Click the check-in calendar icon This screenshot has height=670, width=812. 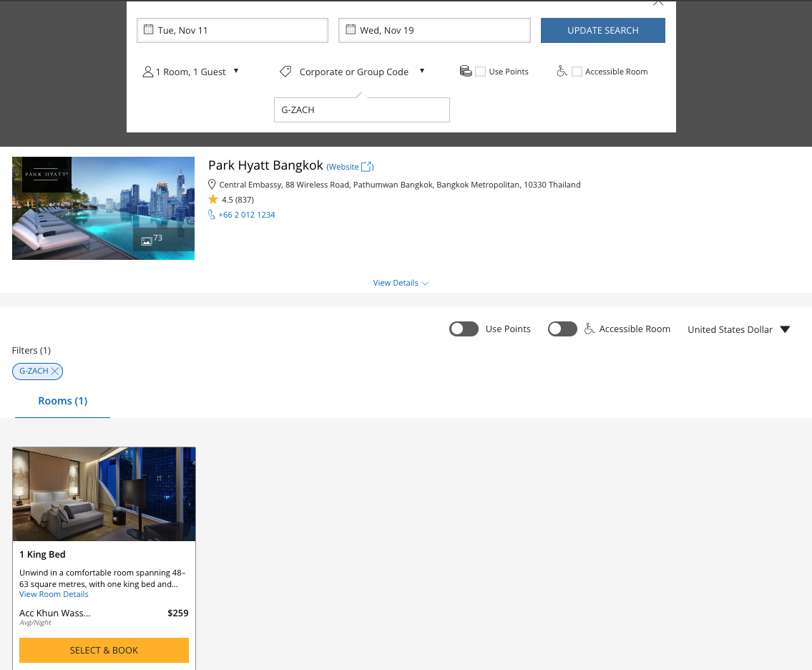point(148,29)
